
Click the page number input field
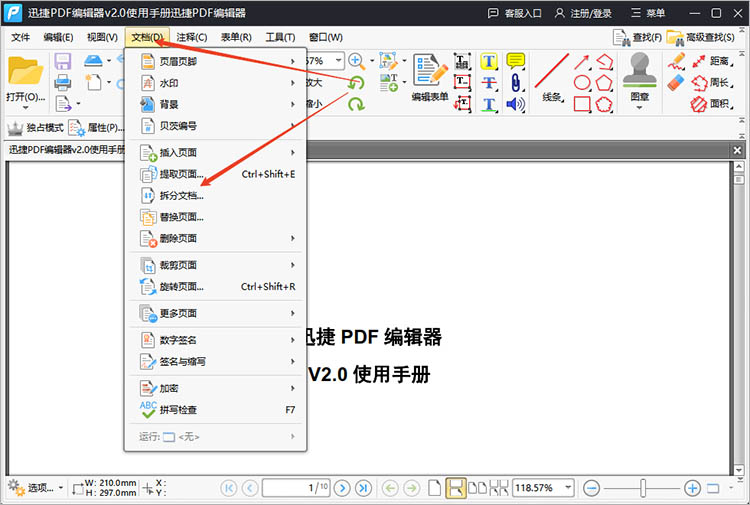click(296, 488)
